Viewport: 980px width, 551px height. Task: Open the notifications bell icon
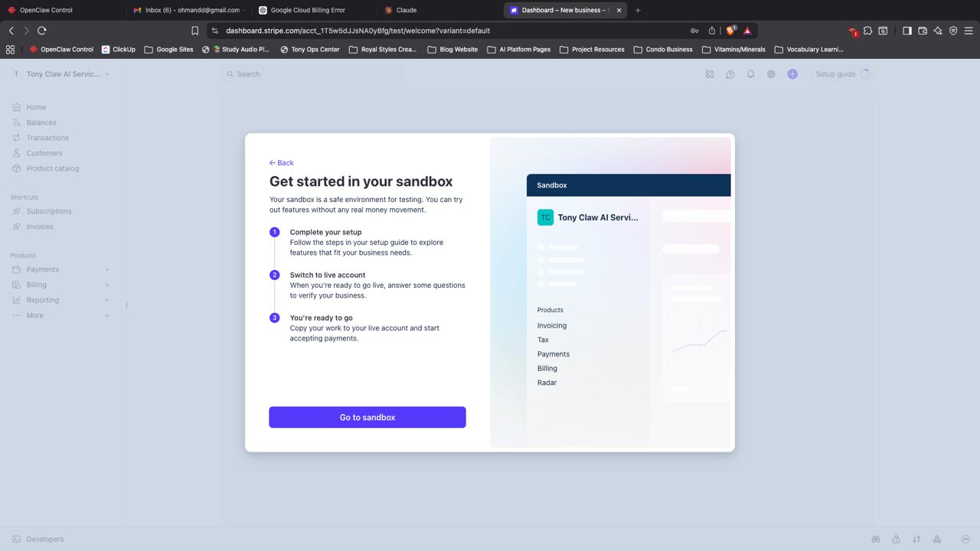tap(750, 74)
